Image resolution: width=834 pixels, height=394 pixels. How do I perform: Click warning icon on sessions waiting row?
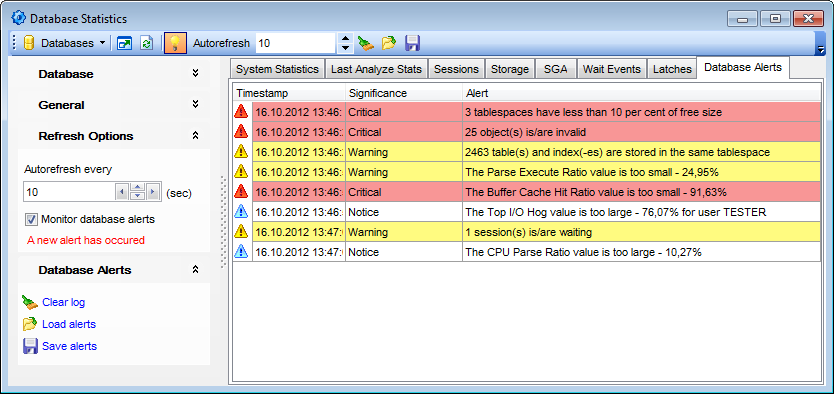(x=241, y=232)
